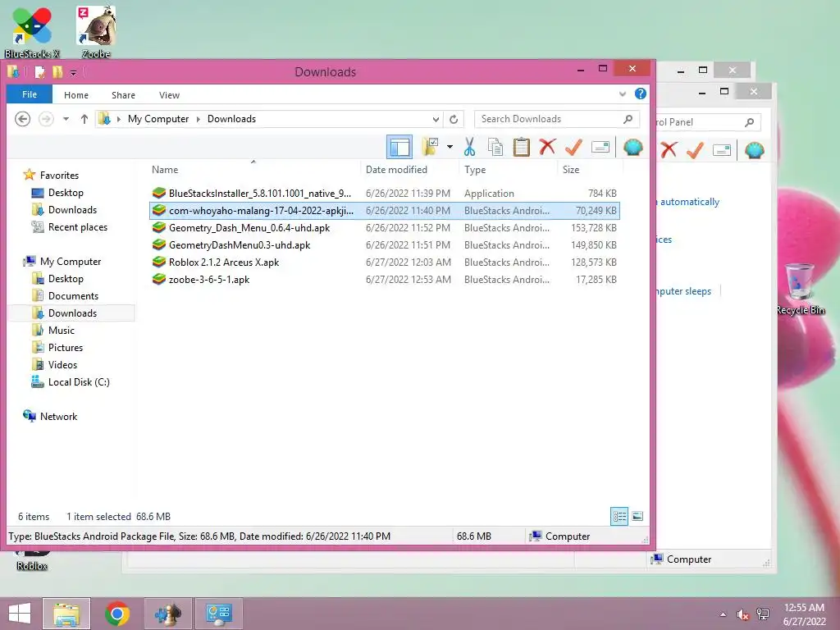Click the blue shell icon in Downloads toolbar
This screenshot has width=840, height=630.
(x=632, y=147)
